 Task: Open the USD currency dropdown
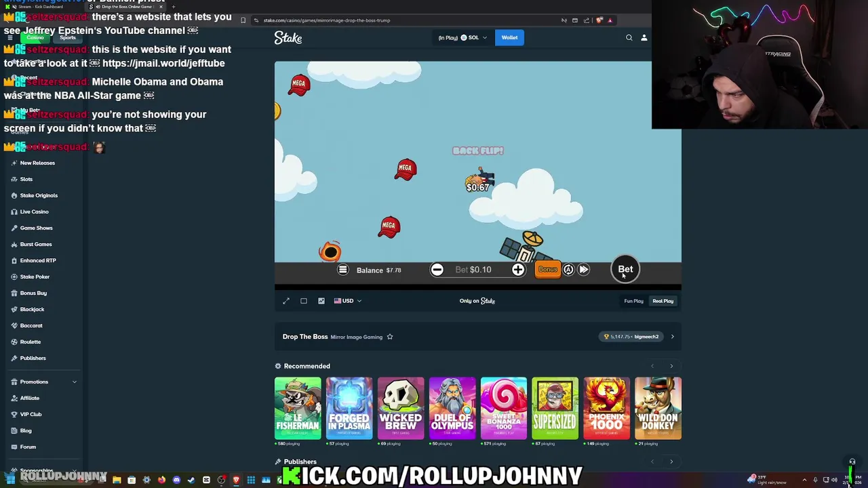[348, 301]
